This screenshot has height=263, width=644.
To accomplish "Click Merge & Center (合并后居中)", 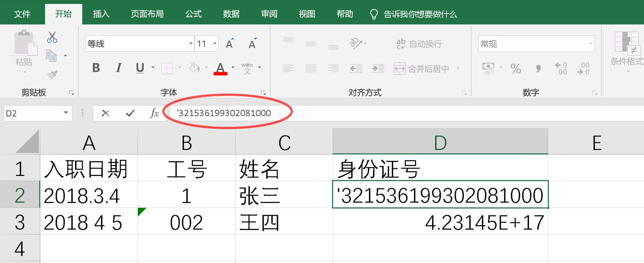I will [x=422, y=68].
